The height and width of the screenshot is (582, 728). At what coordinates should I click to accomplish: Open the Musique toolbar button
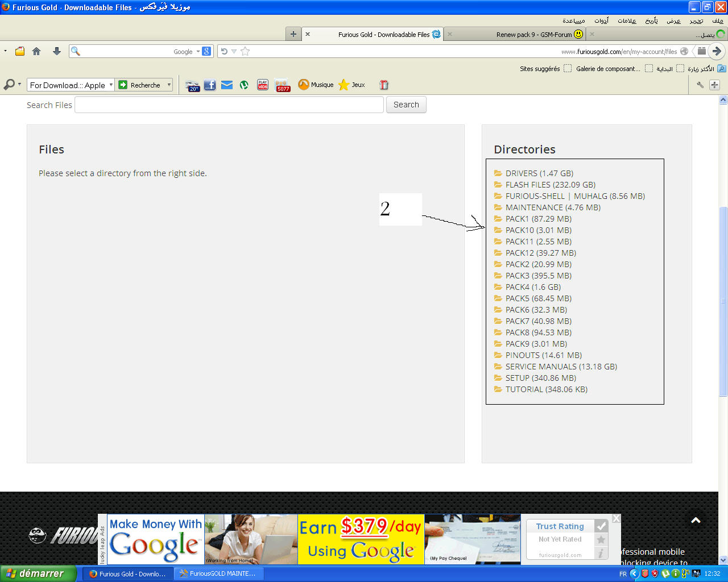[316, 85]
